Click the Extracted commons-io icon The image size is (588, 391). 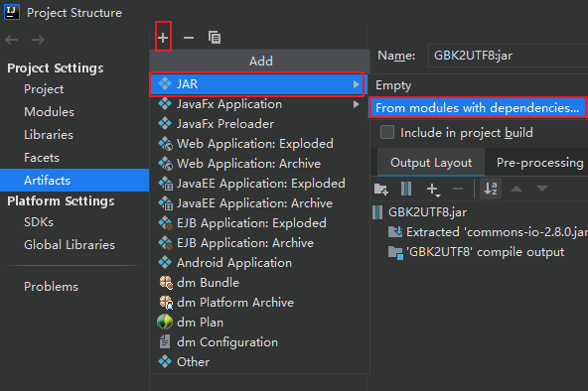coord(395,232)
